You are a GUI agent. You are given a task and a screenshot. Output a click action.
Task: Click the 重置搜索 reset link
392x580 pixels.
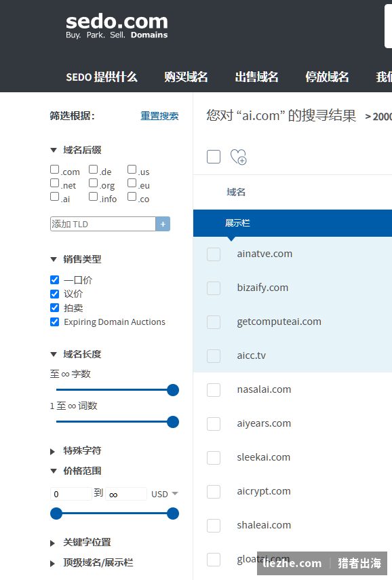click(x=159, y=116)
